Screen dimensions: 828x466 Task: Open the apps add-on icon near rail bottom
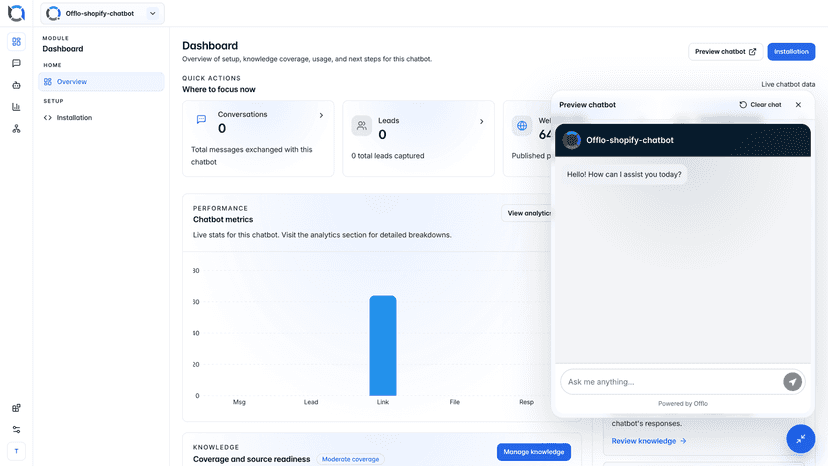[16, 408]
